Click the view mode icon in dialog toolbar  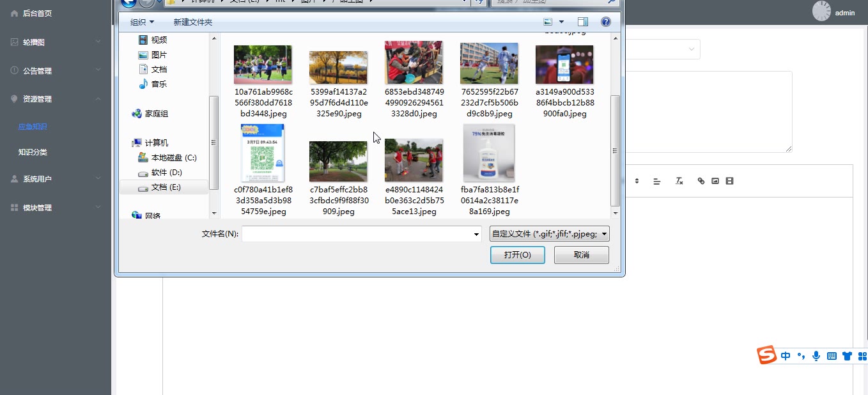pyautogui.click(x=547, y=22)
